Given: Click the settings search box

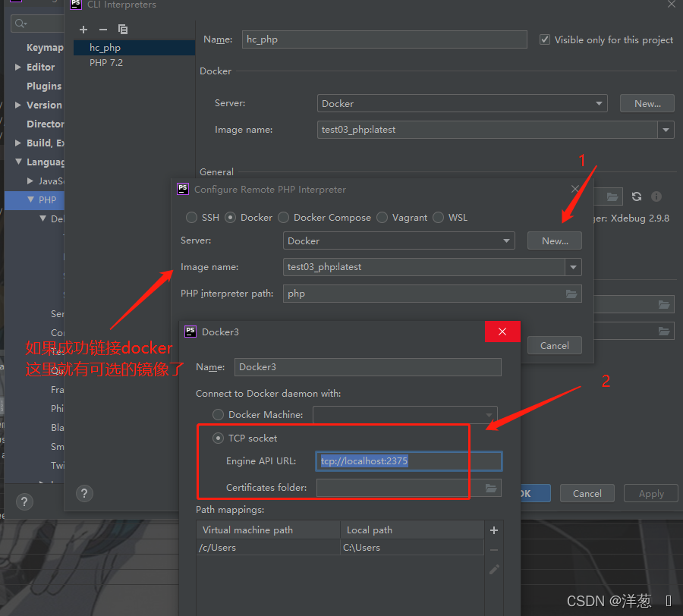Looking at the screenshot, I should pos(38,23).
